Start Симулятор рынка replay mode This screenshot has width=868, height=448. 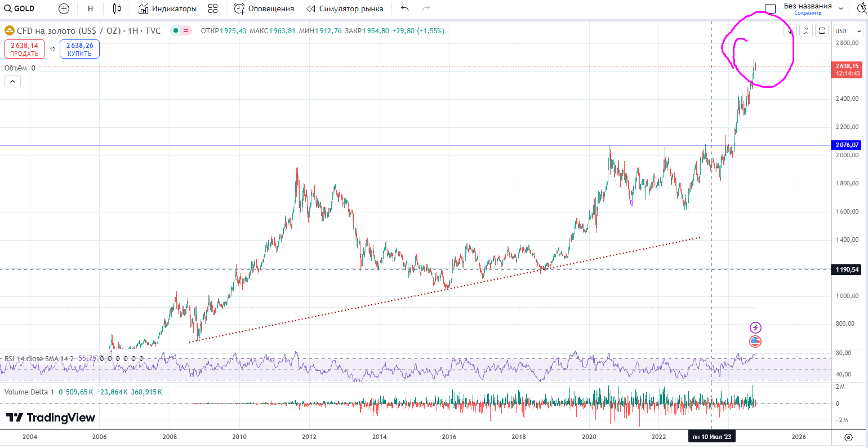tap(345, 8)
